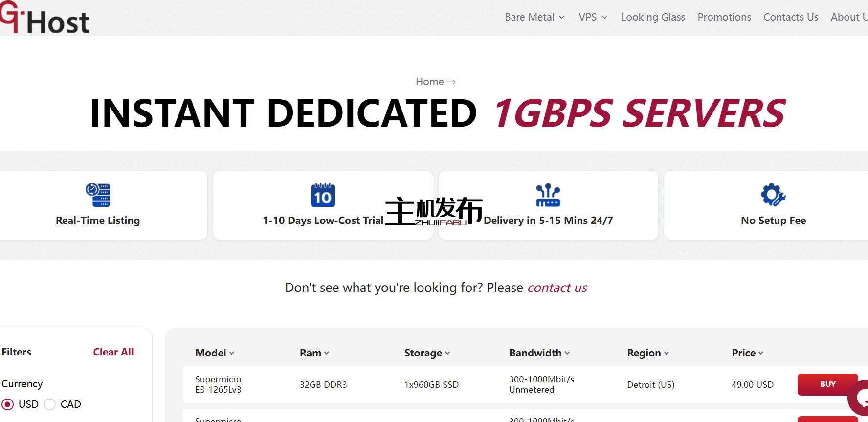Expand the Bare Metal menu

click(534, 17)
